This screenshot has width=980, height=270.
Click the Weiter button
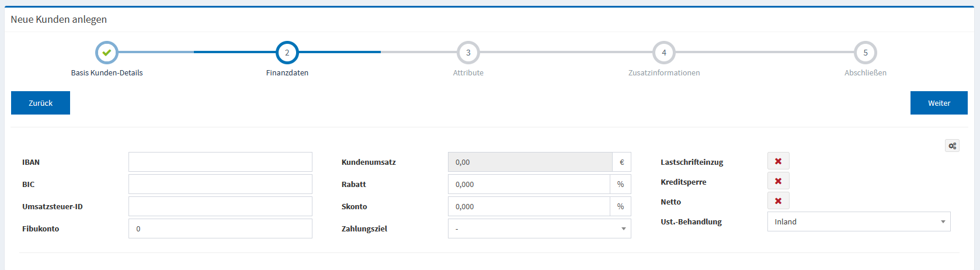pos(939,103)
